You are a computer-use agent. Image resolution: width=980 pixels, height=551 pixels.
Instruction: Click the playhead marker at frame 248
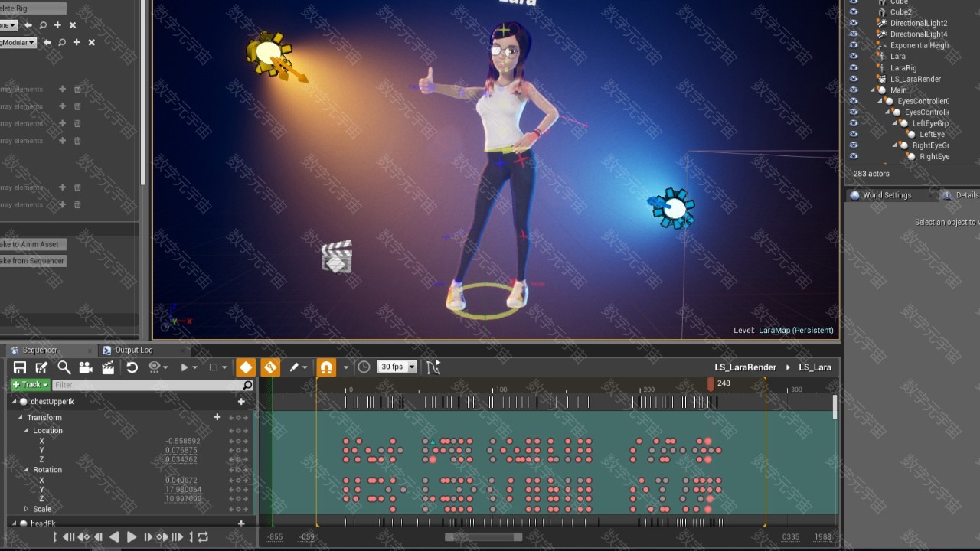(x=710, y=383)
